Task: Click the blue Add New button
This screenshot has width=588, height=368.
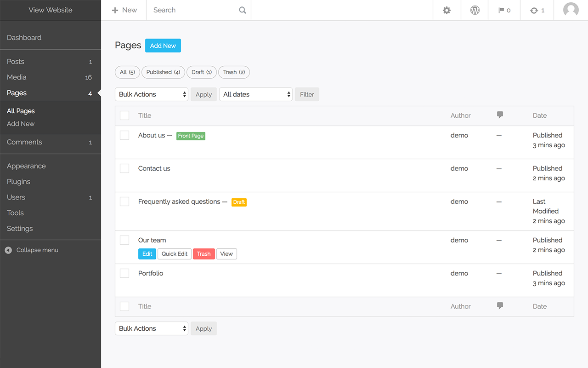Action: (163, 46)
